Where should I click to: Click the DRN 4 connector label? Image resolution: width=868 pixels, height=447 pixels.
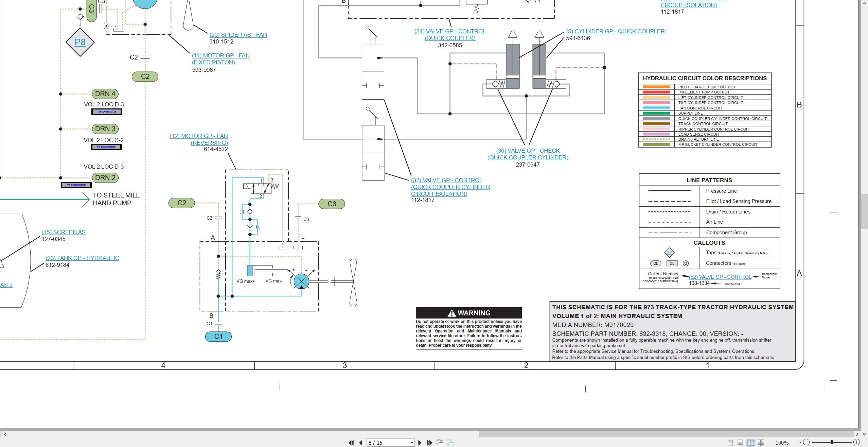point(105,94)
